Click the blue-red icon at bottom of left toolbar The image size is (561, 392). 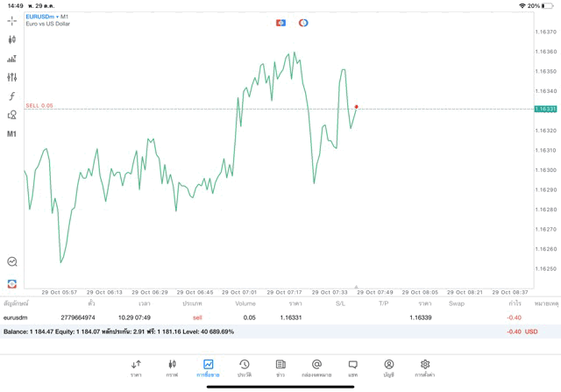point(12,283)
